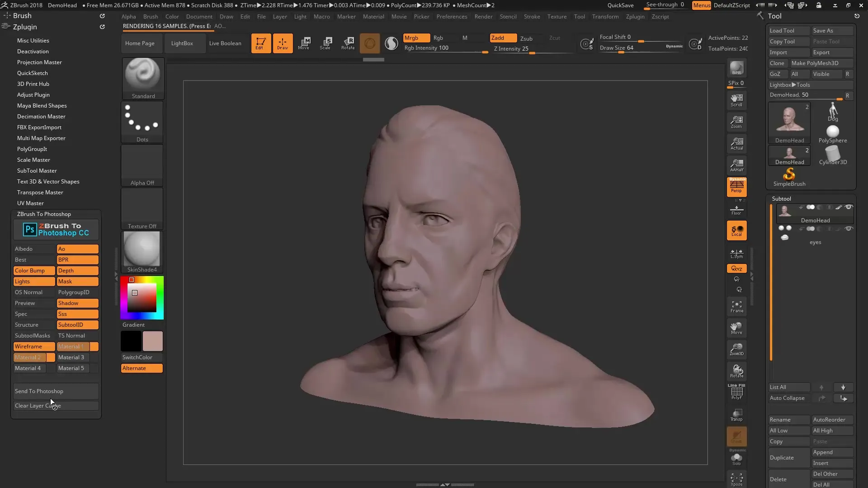Screen dimensions: 868x488
Task: Expand Decimation Master section
Action: [41, 117]
